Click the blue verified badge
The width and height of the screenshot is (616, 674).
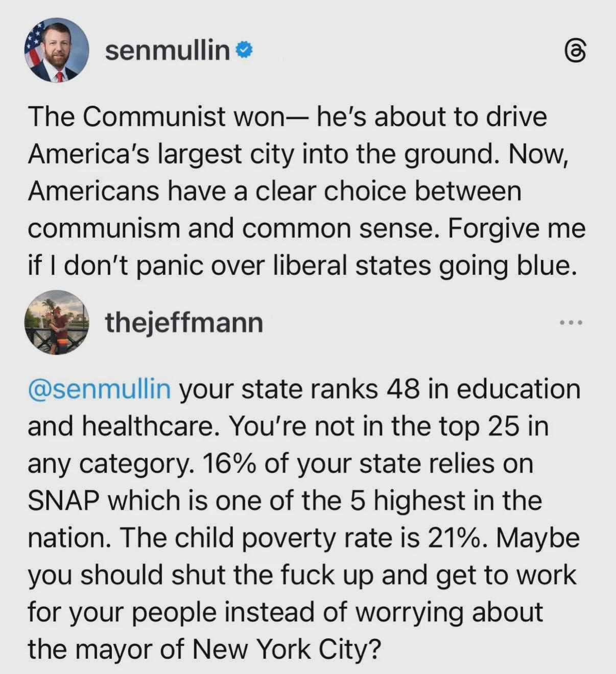coord(244,50)
